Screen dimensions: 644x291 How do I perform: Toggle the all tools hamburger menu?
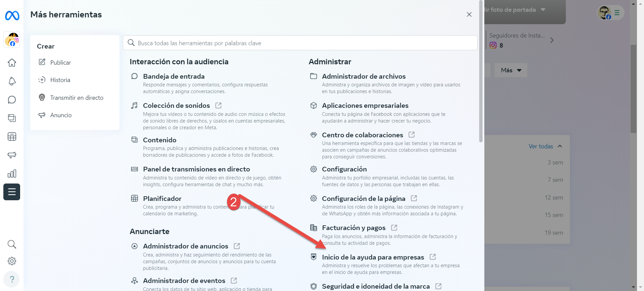12,192
